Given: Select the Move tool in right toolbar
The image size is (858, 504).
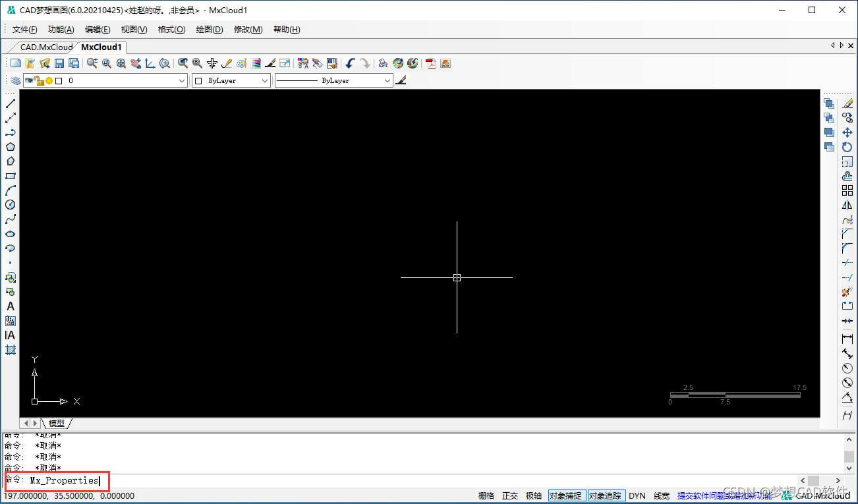Looking at the screenshot, I should point(847,132).
